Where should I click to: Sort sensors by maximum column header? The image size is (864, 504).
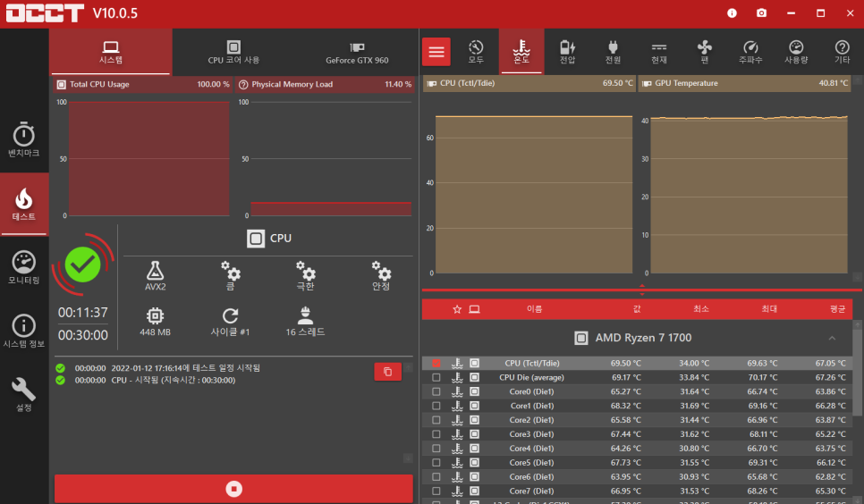coord(769,309)
